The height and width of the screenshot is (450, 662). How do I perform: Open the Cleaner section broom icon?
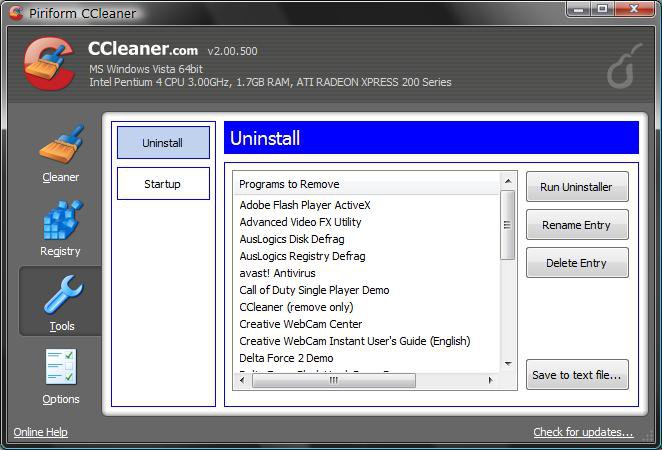[x=61, y=145]
